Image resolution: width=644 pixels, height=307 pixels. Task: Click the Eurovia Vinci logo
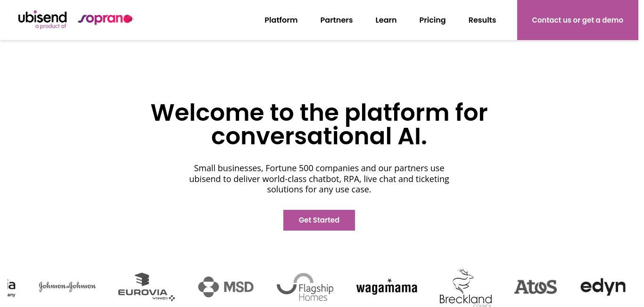click(x=146, y=287)
